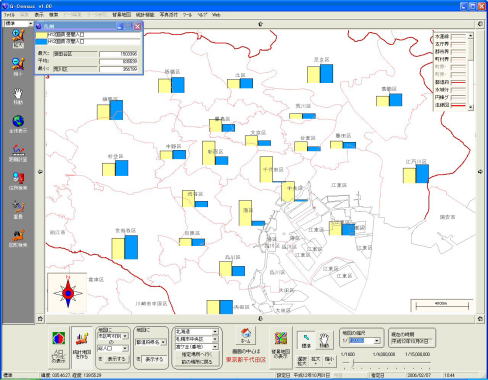Open the 北海道 prefecture dropdown

(x=196, y=332)
